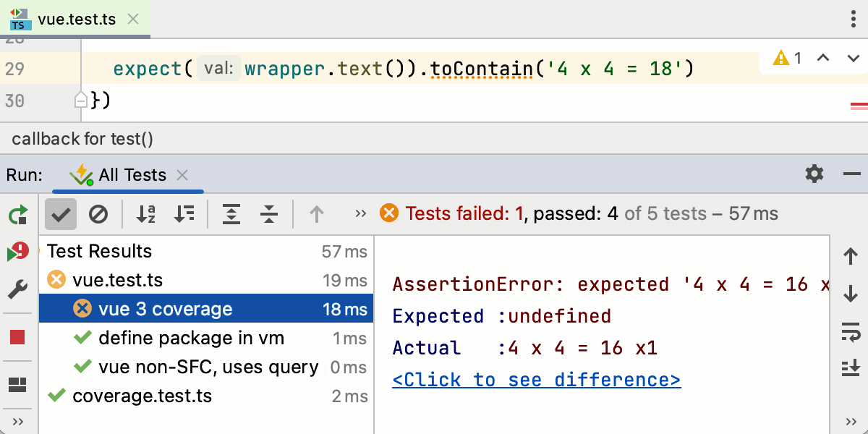Collapse all test tree nodes
The image size is (868, 434).
[268, 214]
